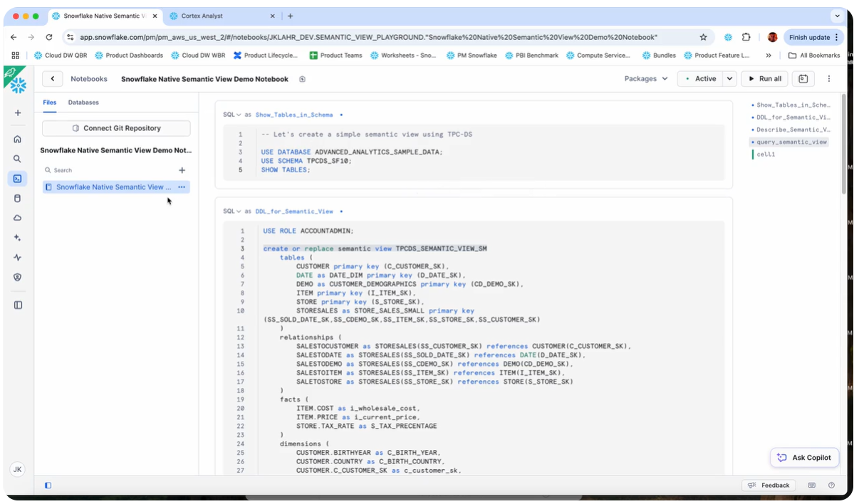Switch to the Databases tab

click(83, 103)
